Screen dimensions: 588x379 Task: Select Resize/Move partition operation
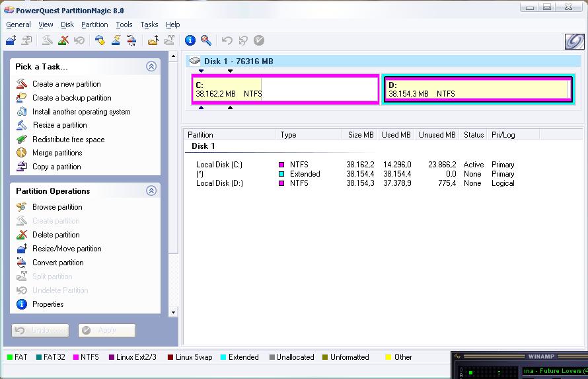(67, 249)
